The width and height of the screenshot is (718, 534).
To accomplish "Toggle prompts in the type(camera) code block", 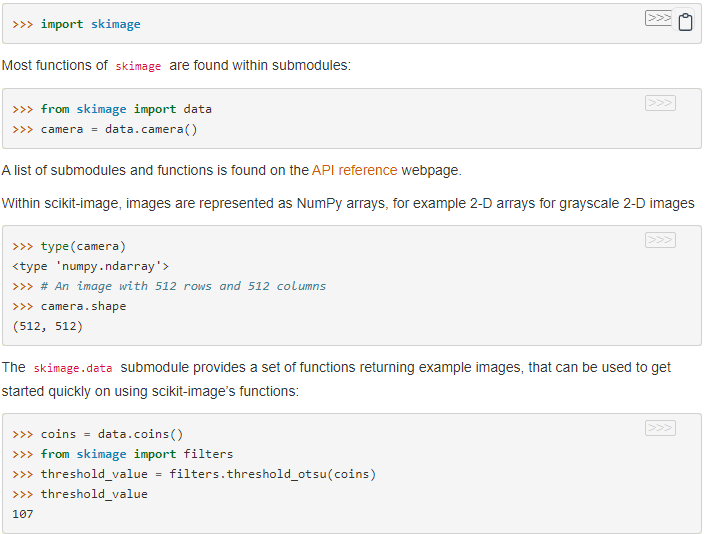I will point(660,240).
